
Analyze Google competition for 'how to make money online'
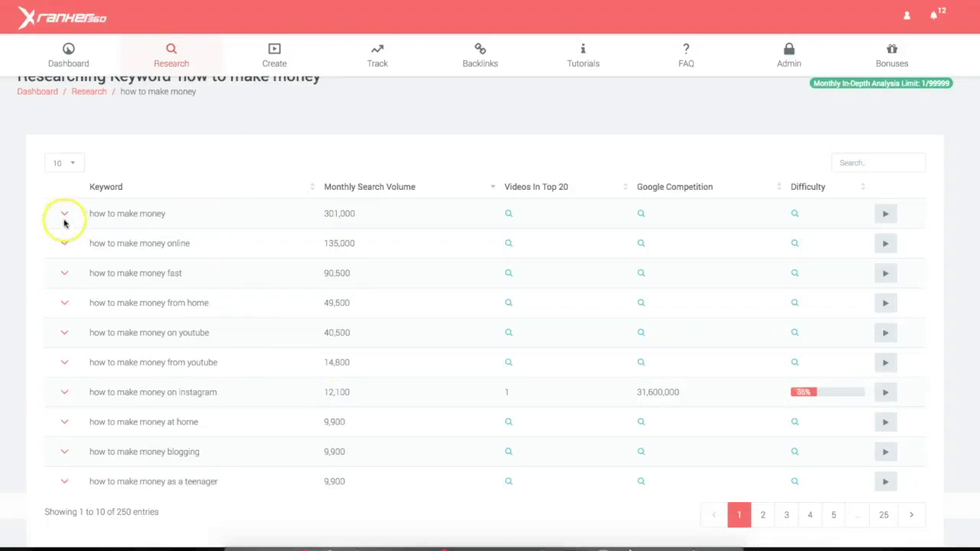click(641, 243)
